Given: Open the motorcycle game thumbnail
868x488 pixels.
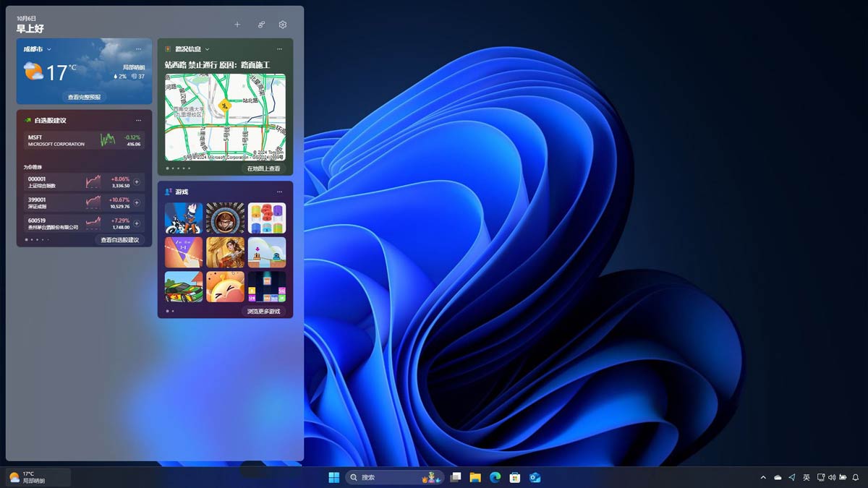Looking at the screenshot, I should pyautogui.click(x=183, y=218).
